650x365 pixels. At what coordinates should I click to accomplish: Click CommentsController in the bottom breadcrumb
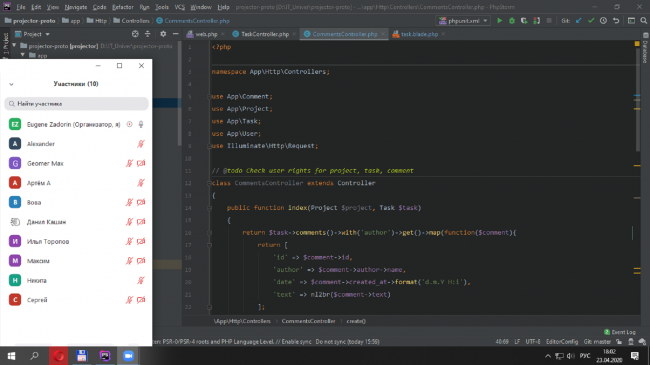tap(308, 321)
